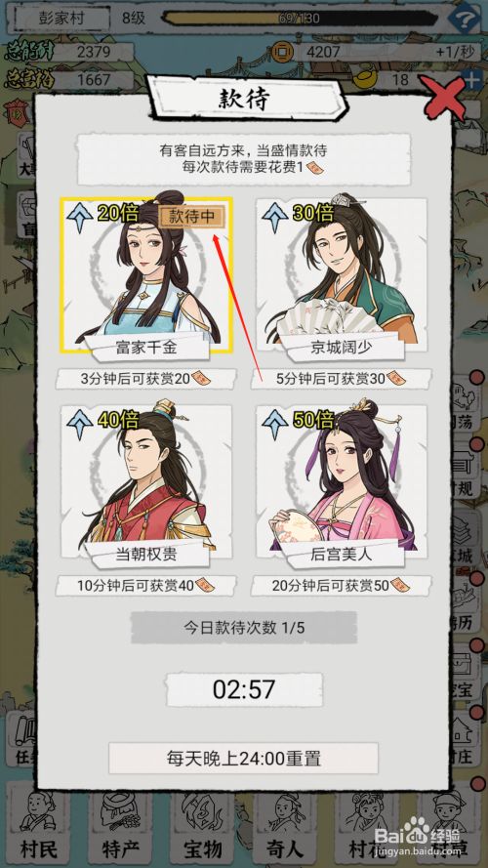
Task: Click the 今日款待次数 1/5 bar
Action: (x=244, y=628)
